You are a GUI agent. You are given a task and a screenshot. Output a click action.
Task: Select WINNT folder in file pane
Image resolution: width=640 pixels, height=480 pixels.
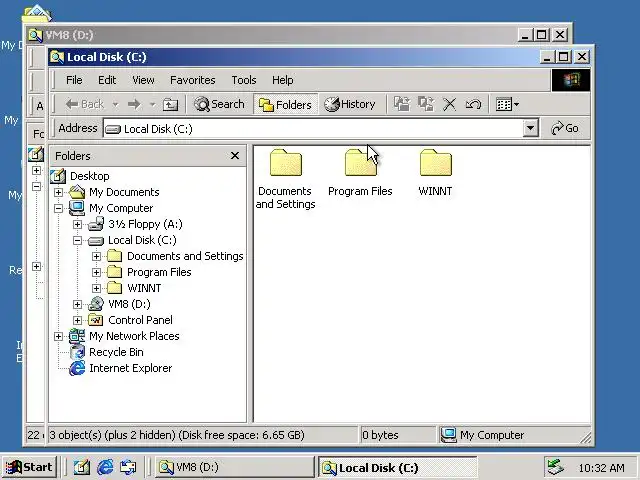pyautogui.click(x=435, y=173)
